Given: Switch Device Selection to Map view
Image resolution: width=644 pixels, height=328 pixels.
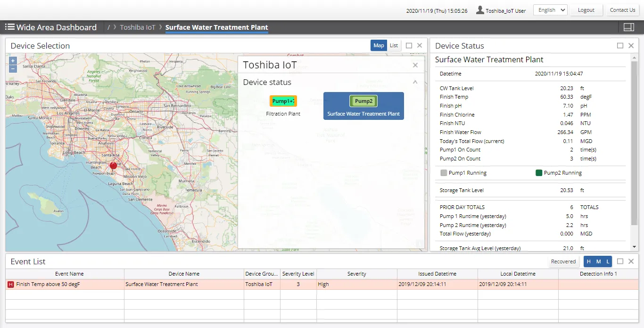Looking at the screenshot, I should tap(379, 45).
